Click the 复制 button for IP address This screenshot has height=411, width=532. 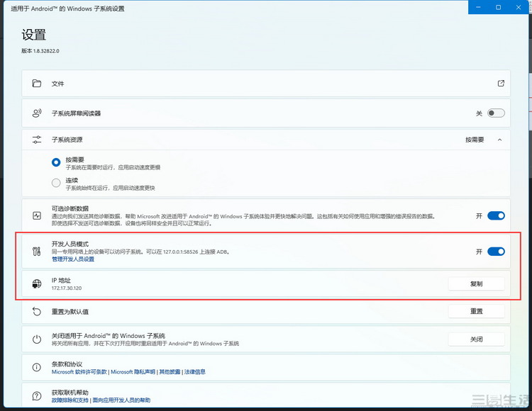pyautogui.click(x=477, y=283)
